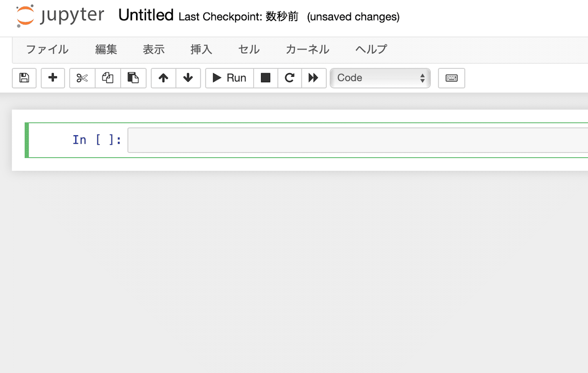Restart kernel and rerun all with the fast-forward icon

pos(314,78)
